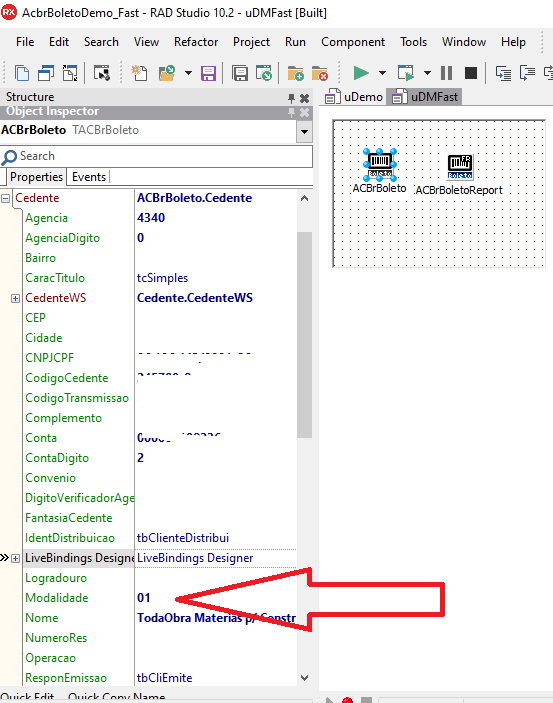Click the View Unit toolbar icon

(x=22, y=73)
